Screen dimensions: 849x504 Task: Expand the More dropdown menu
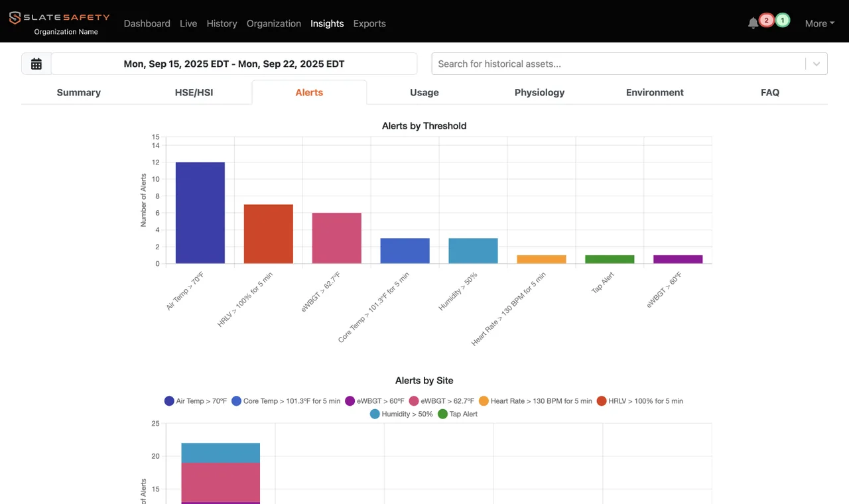(x=820, y=23)
